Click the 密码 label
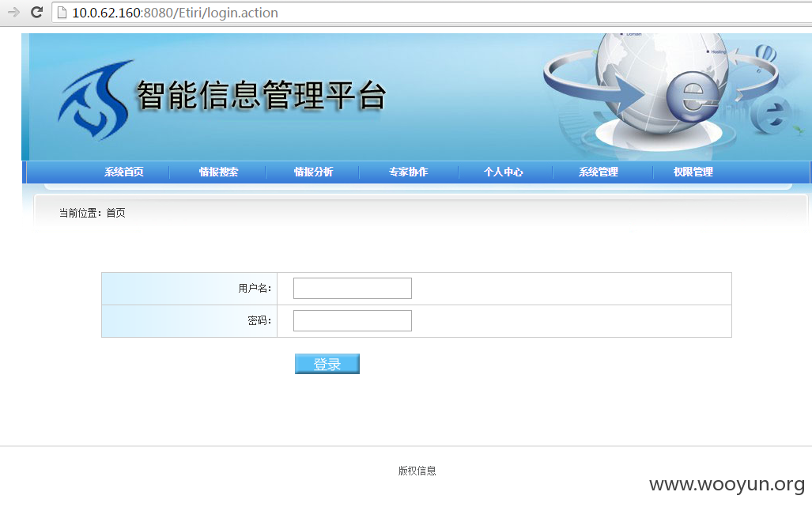Image resolution: width=812 pixels, height=507 pixels. (x=259, y=320)
